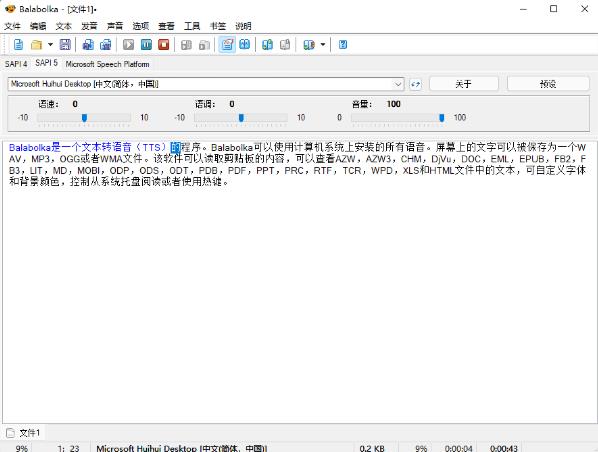The width and height of the screenshot is (598, 452).
Task: Open the 说明 menu
Action: point(243,26)
